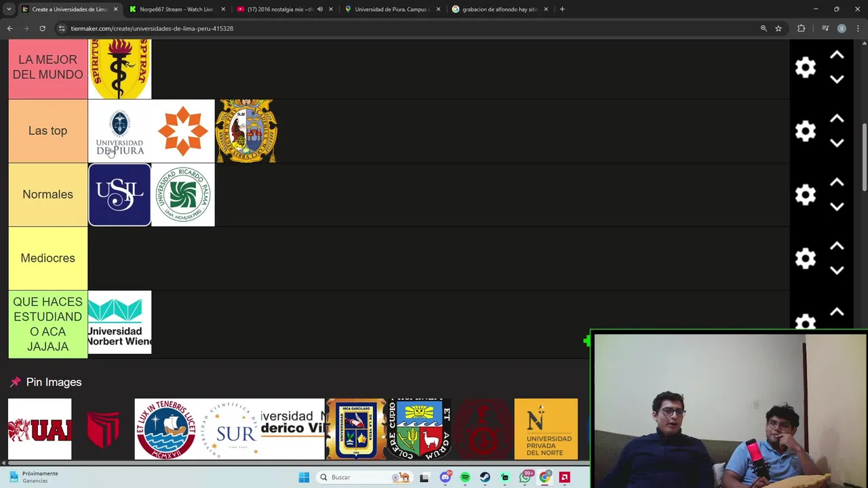Open settings gear for Mediocres tier
868x488 pixels.
point(805,258)
